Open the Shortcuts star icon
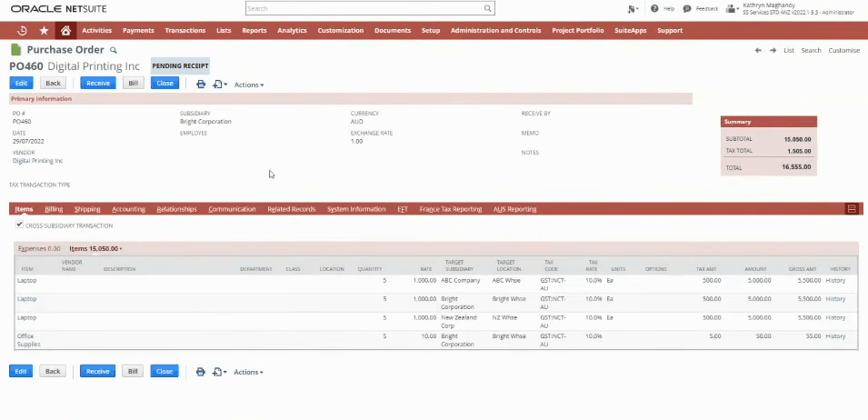868x420 pixels. (x=44, y=30)
